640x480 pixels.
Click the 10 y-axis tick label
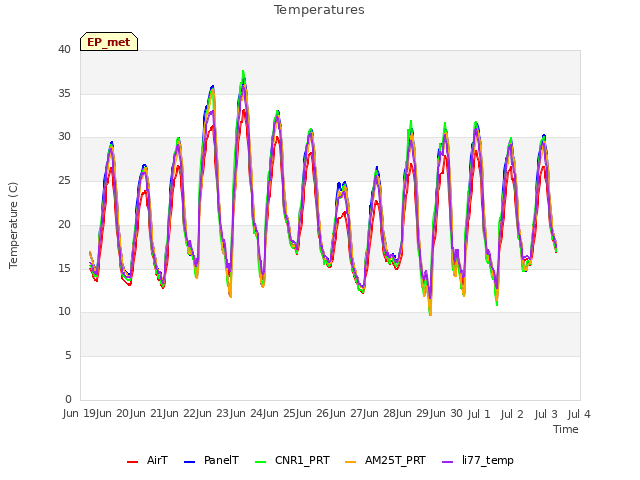tap(64, 312)
